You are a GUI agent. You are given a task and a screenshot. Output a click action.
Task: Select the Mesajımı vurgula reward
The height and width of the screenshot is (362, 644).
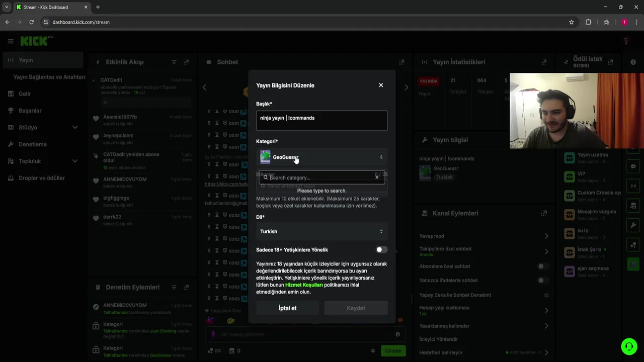click(592, 215)
